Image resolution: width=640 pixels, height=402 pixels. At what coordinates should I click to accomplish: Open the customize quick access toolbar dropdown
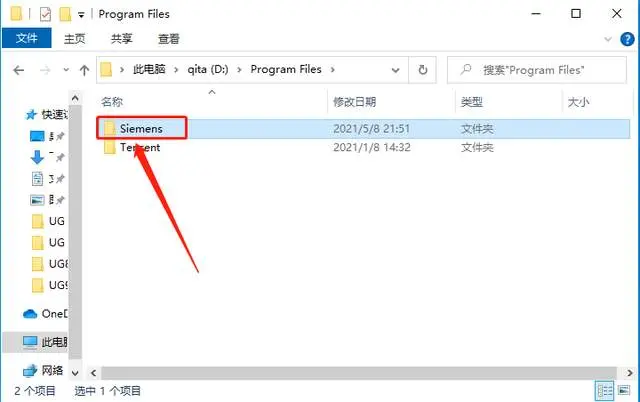81,15
